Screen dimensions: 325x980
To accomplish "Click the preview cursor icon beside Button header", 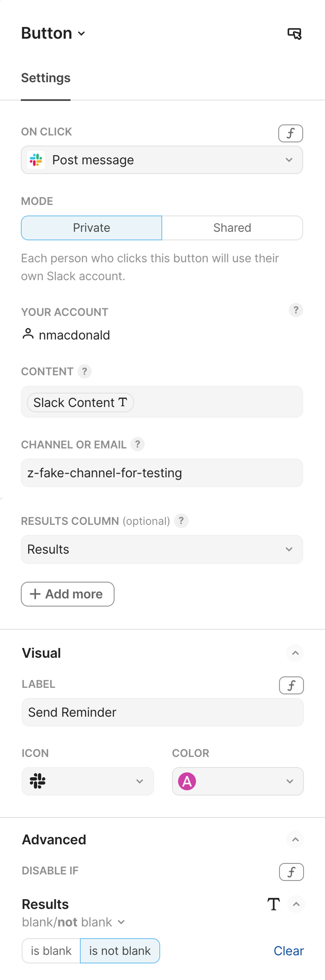I will tap(294, 34).
